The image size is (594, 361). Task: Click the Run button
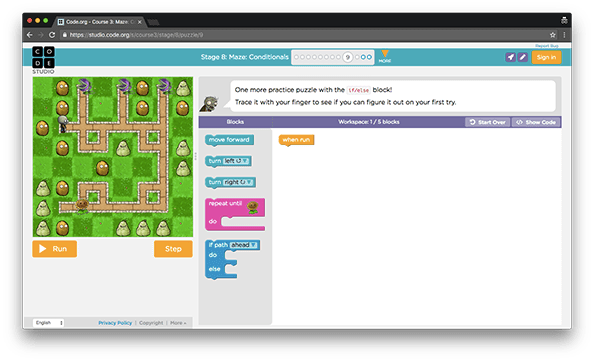coord(55,249)
